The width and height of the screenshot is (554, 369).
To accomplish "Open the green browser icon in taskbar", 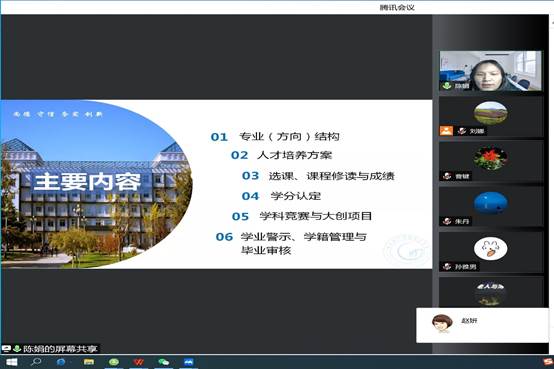I will 114,362.
